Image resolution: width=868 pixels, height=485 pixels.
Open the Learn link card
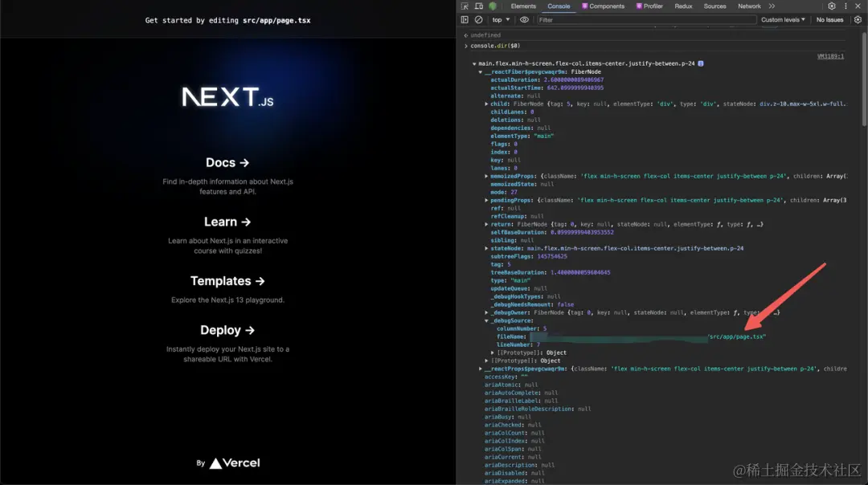click(227, 234)
